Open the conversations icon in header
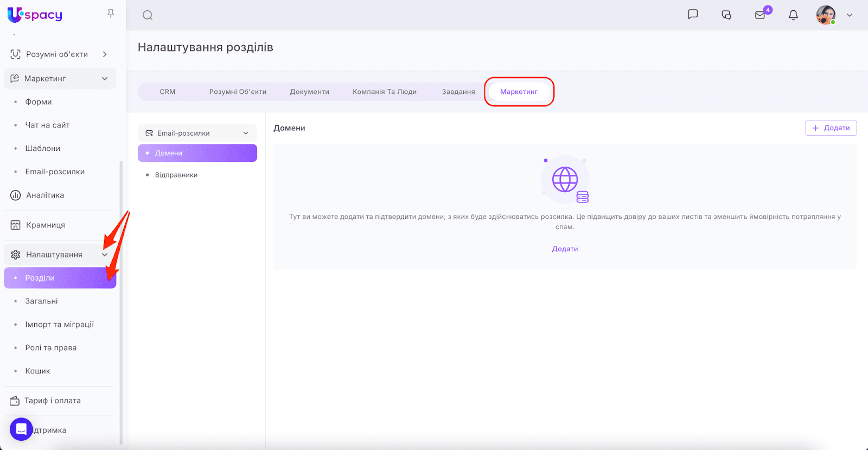 point(726,15)
